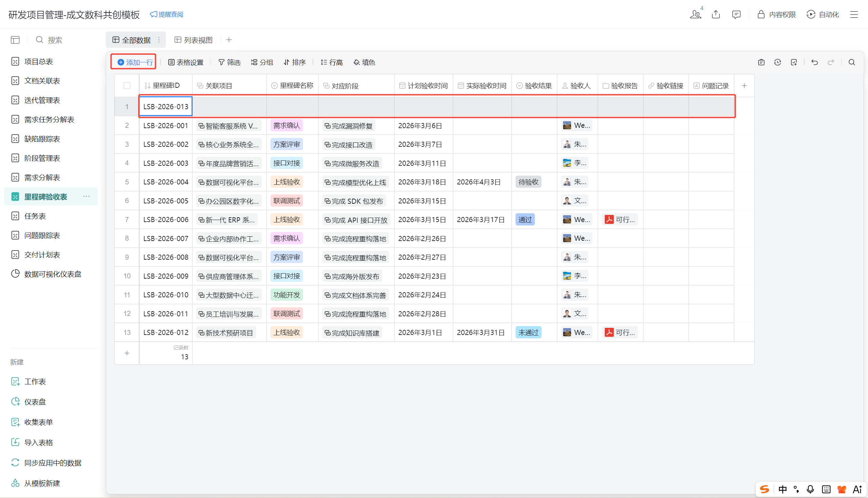The height and width of the screenshot is (498, 868).
Task: Open 里程碑验收表 more options ellipsis
Action: (86, 196)
